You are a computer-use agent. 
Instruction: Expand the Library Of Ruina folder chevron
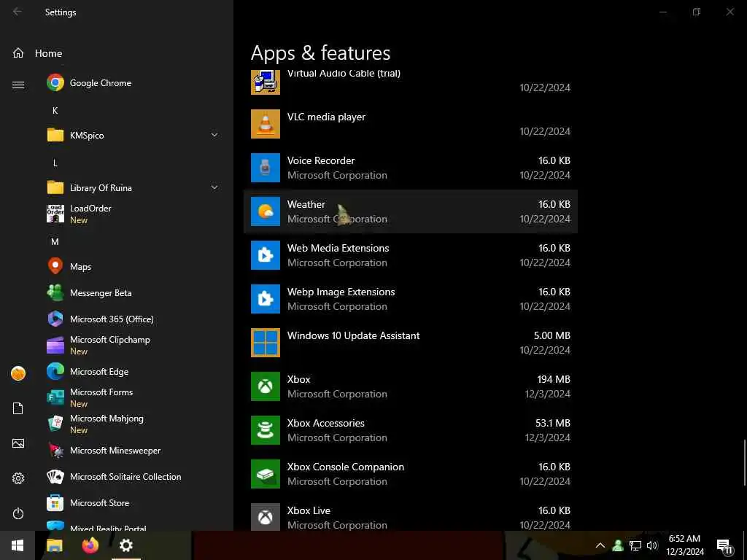pos(214,187)
